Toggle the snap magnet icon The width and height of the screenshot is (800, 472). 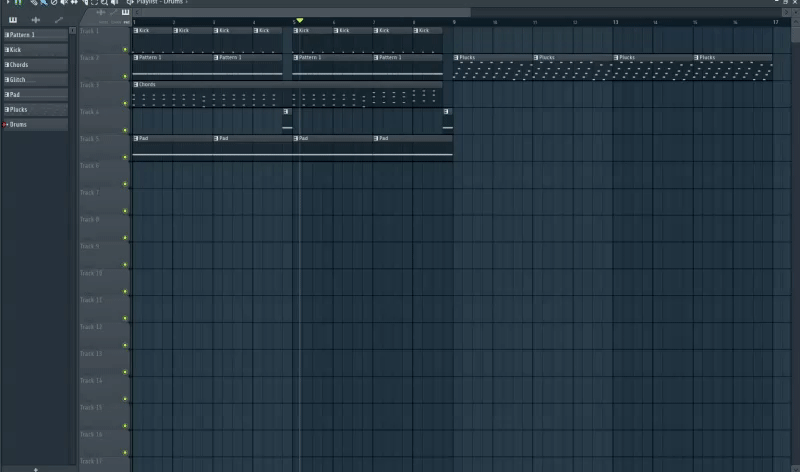pos(18,2)
